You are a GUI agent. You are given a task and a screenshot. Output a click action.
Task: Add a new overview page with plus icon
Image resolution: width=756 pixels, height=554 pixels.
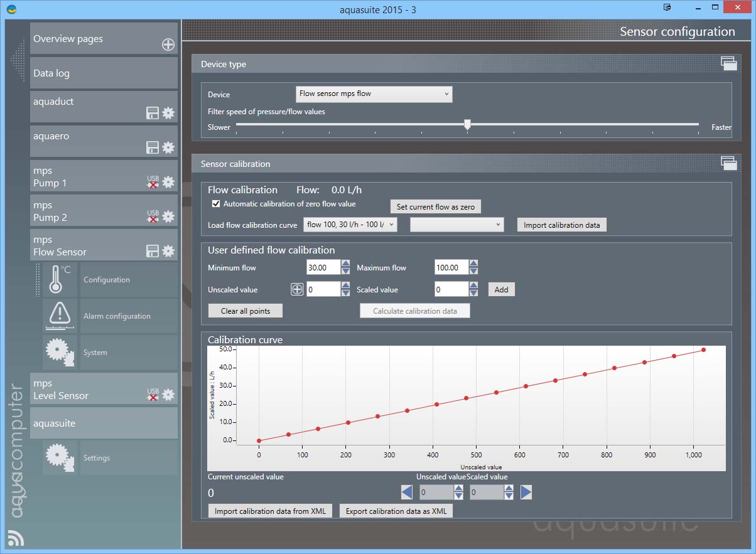[x=168, y=45]
